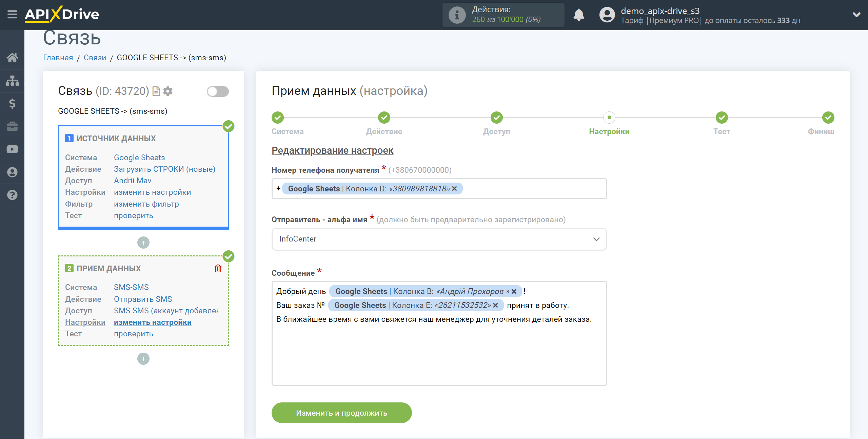Screen dimensions: 868x439
Task: Expand the account dropdown chevron
Action: pyautogui.click(x=856, y=15)
